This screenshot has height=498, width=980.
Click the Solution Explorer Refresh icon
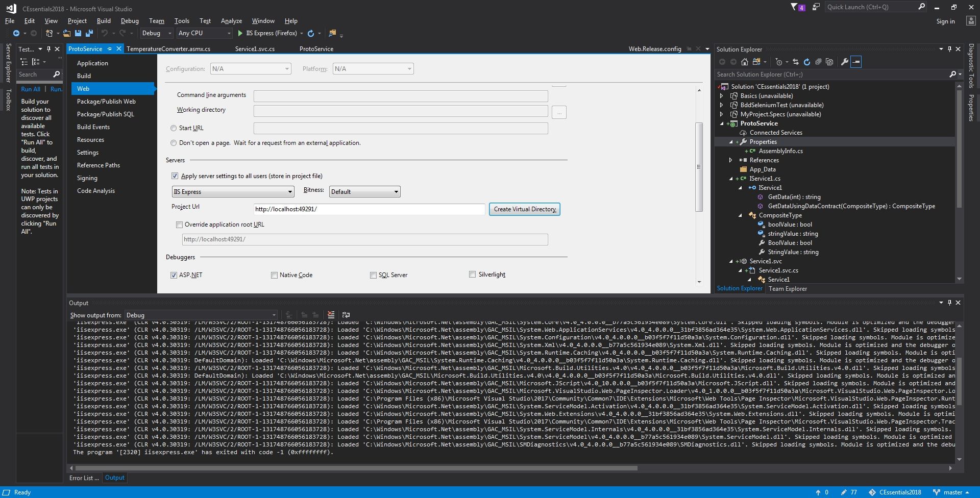click(x=807, y=62)
